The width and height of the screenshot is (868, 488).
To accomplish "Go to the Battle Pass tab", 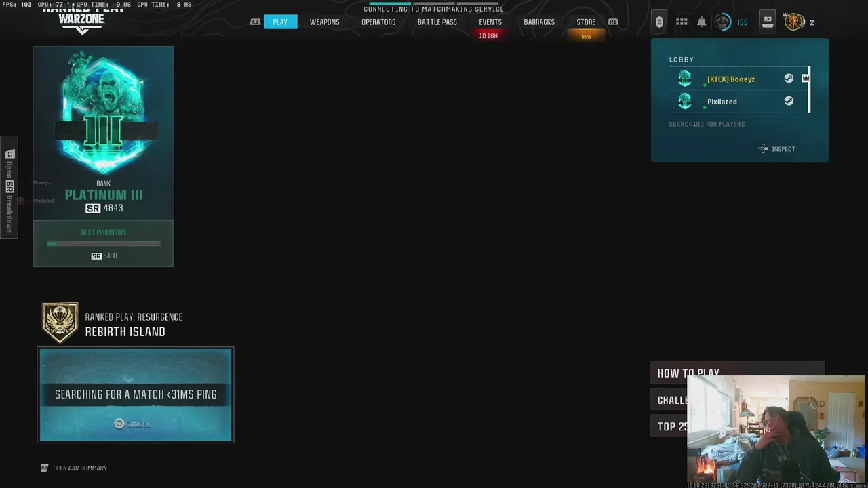I will coord(437,22).
